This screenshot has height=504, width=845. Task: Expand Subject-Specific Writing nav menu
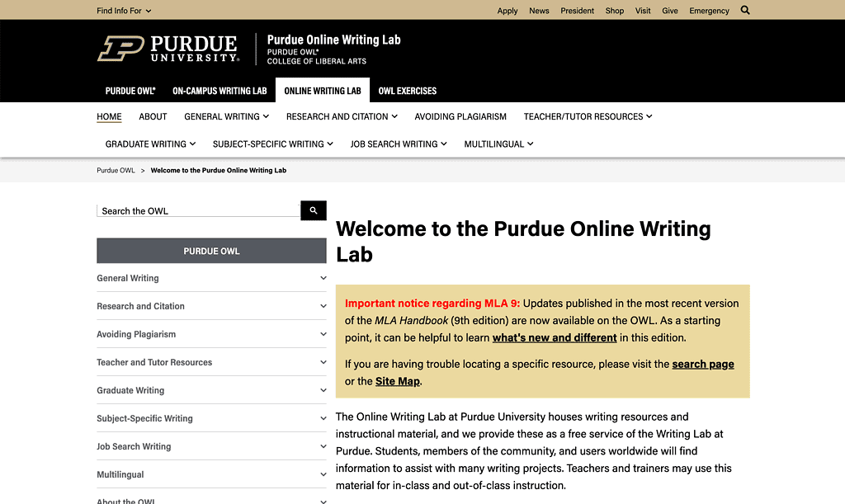[x=272, y=144]
